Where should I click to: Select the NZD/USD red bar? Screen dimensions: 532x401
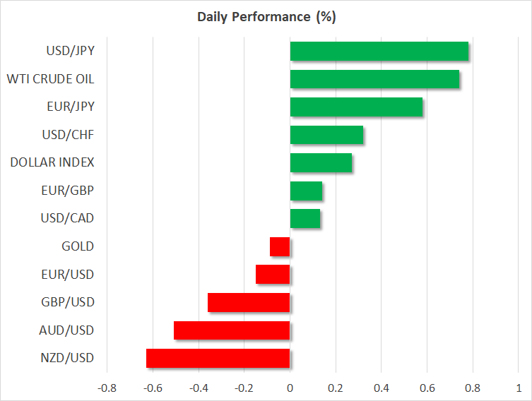218,358
